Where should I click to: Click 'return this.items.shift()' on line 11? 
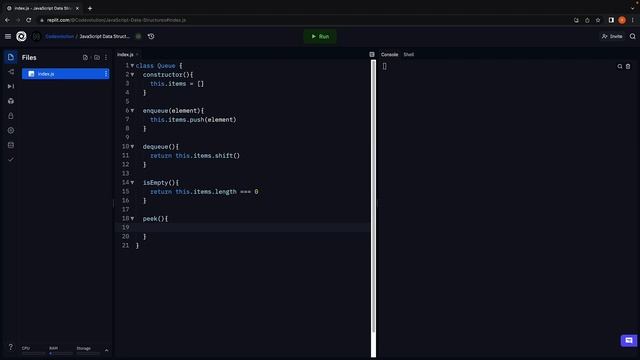[x=195, y=156]
